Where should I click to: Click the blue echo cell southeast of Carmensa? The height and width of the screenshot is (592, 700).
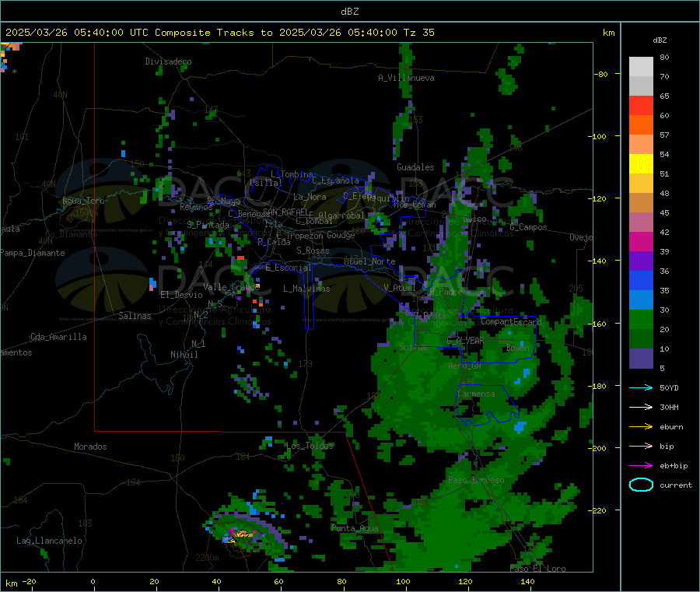point(520,427)
